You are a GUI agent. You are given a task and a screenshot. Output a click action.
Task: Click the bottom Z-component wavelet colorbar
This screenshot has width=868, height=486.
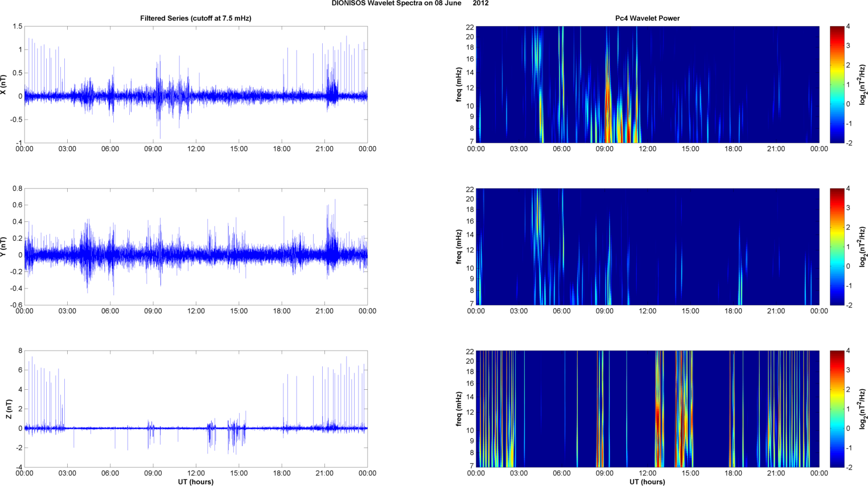tap(836, 409)
